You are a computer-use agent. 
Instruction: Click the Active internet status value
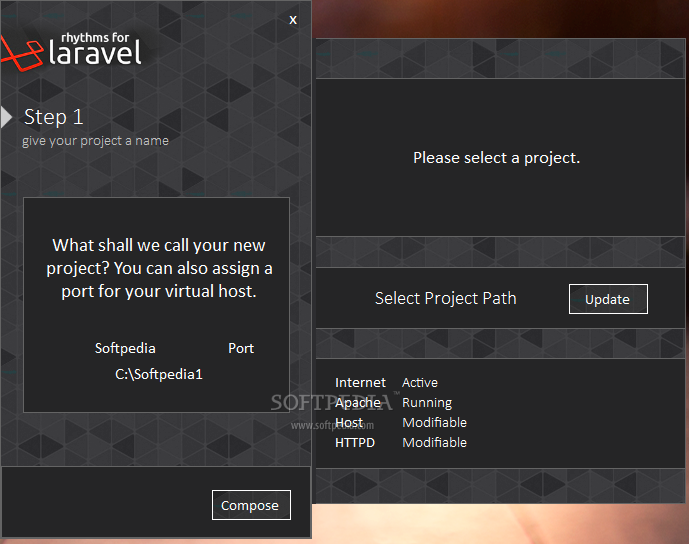420,382
